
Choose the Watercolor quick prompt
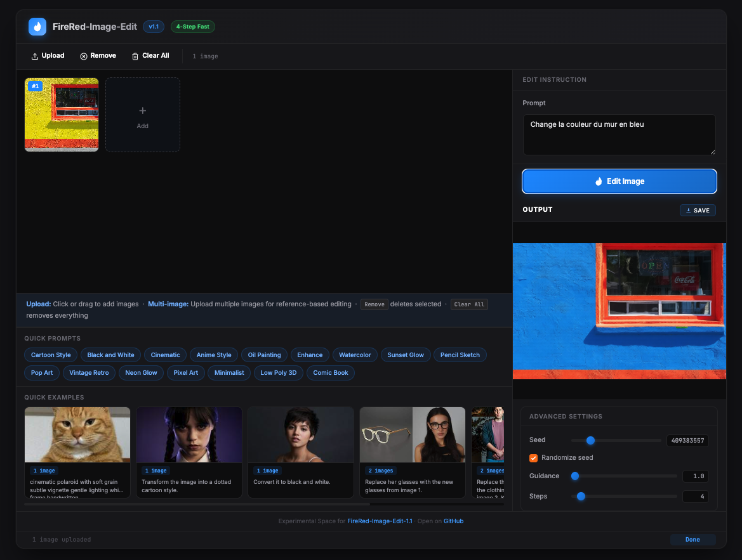355,355
